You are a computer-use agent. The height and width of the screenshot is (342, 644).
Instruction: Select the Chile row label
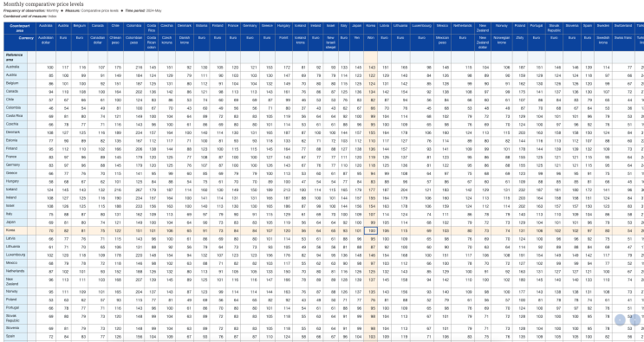[x=16, y=100]
